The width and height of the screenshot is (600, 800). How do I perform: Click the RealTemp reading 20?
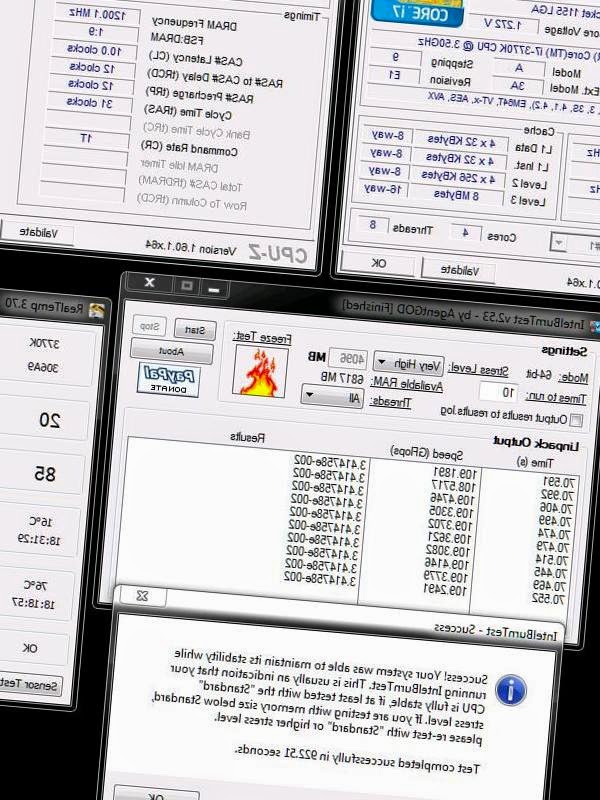(49, 420)
